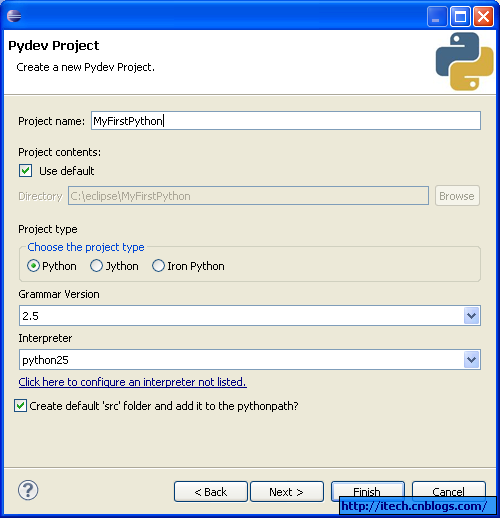Click the help question mark icon
This screenshot has width=500, height=518.
28,490
